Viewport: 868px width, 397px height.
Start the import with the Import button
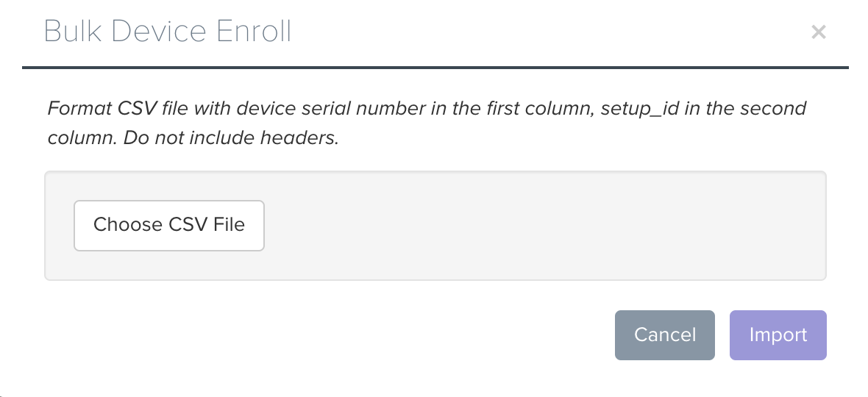(778, 335)
